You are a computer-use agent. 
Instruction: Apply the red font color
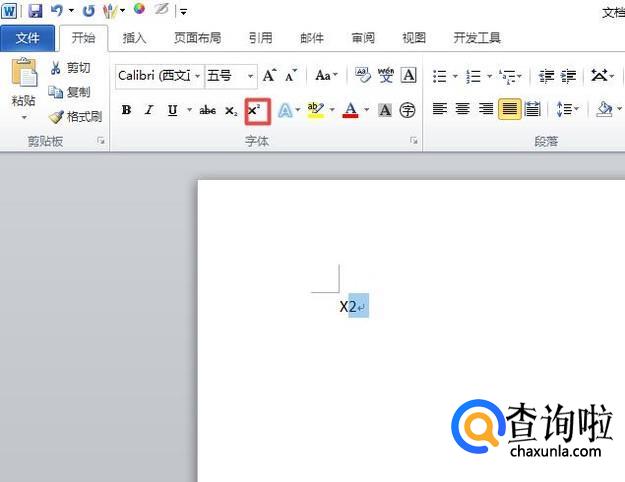click(350, 110)
